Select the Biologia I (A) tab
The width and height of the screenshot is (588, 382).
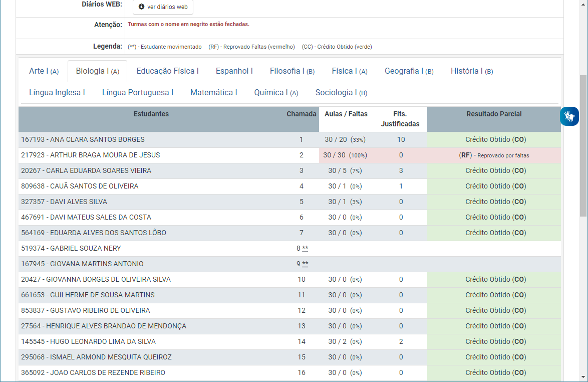(98, 71)
